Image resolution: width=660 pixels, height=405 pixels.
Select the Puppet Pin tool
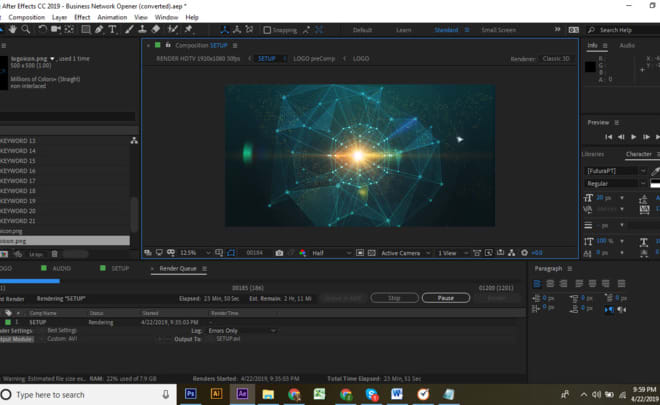[x=189, y=29]
